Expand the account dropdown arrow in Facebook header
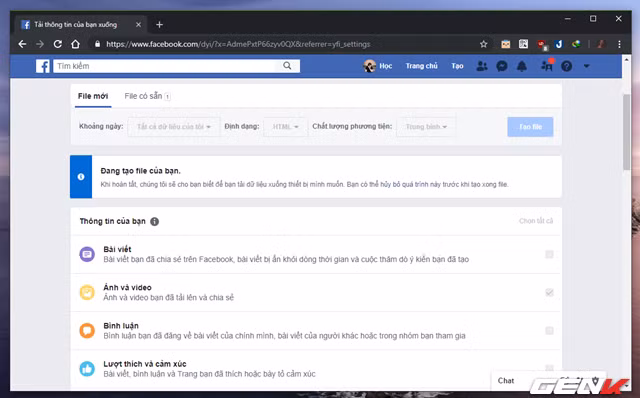 587,66
